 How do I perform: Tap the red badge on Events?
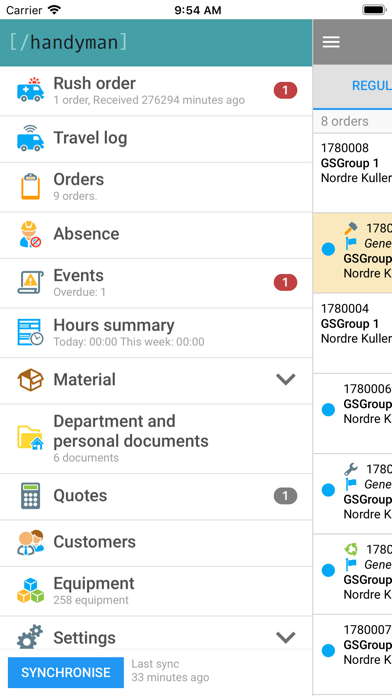pos(285,282)
